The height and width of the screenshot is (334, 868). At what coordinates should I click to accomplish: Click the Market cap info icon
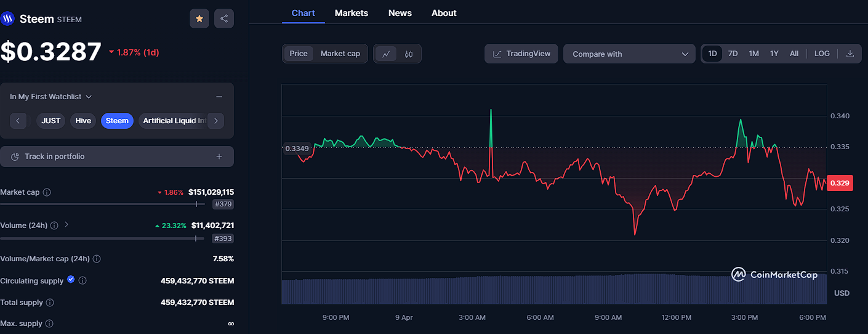[x=47, y=192]
